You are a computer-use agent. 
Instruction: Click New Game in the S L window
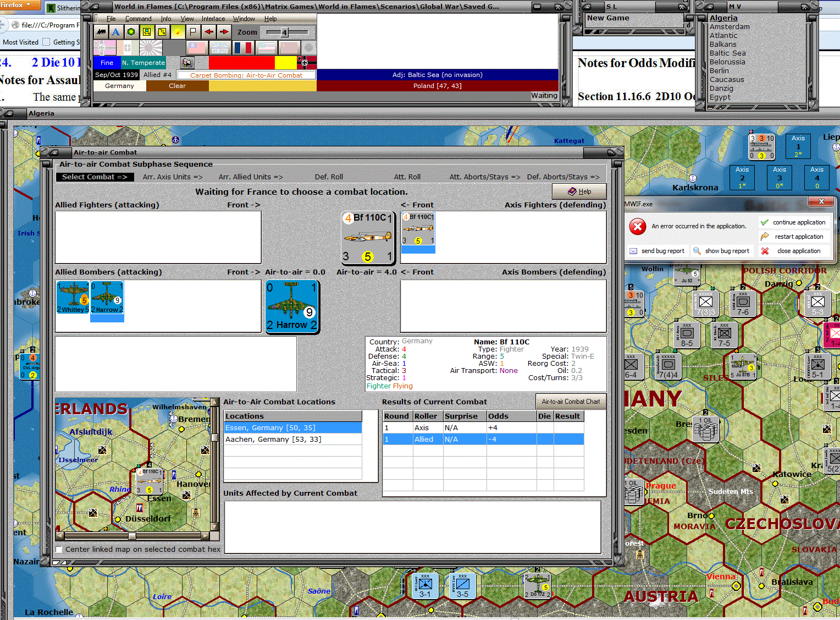(x=608, y=18)
